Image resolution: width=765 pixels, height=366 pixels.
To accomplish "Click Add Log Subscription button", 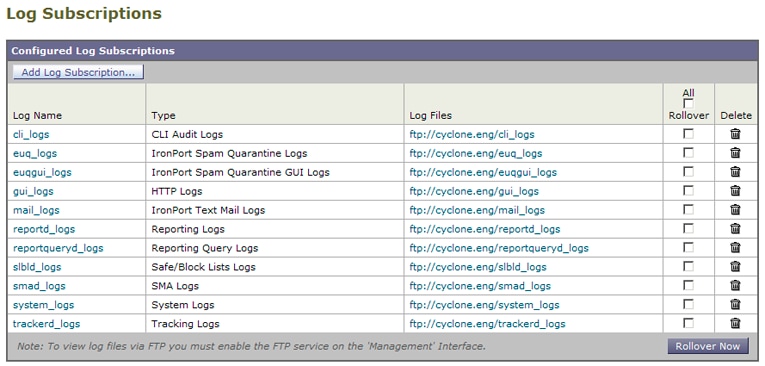I will [x=78, y=72].
